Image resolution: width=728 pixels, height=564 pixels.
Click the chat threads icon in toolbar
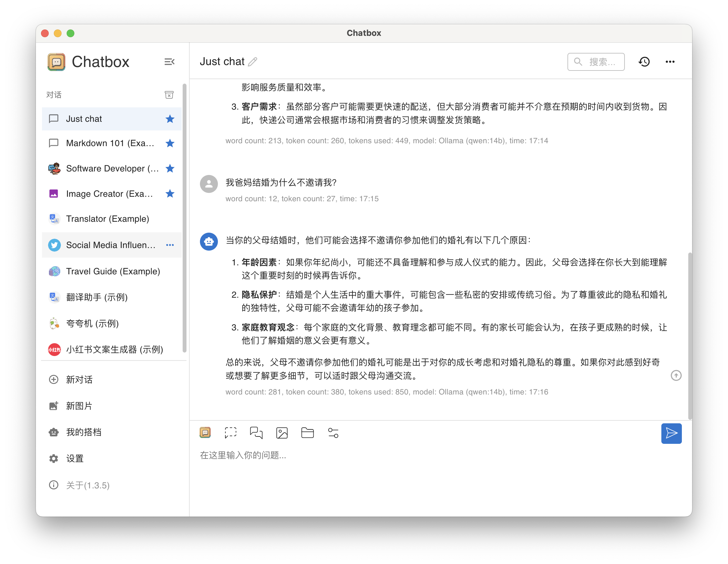(x=256, y=433)
